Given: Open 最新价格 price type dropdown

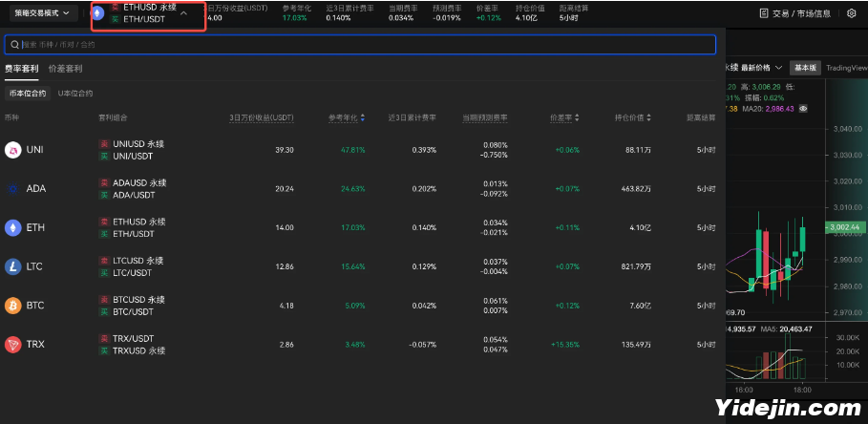Looking at the screenshot, I should [762, 68].
